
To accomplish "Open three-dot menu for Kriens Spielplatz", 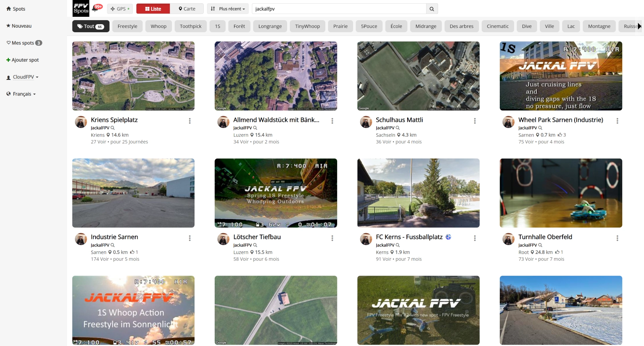I will 190,121.
